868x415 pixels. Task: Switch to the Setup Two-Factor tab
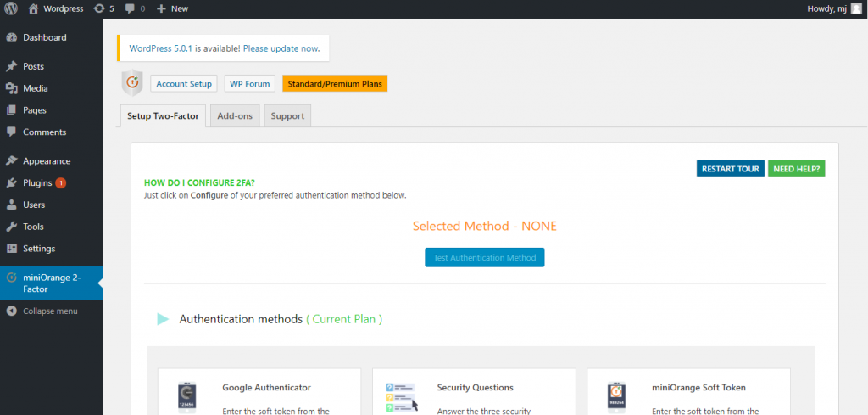[x=163, y=116]
